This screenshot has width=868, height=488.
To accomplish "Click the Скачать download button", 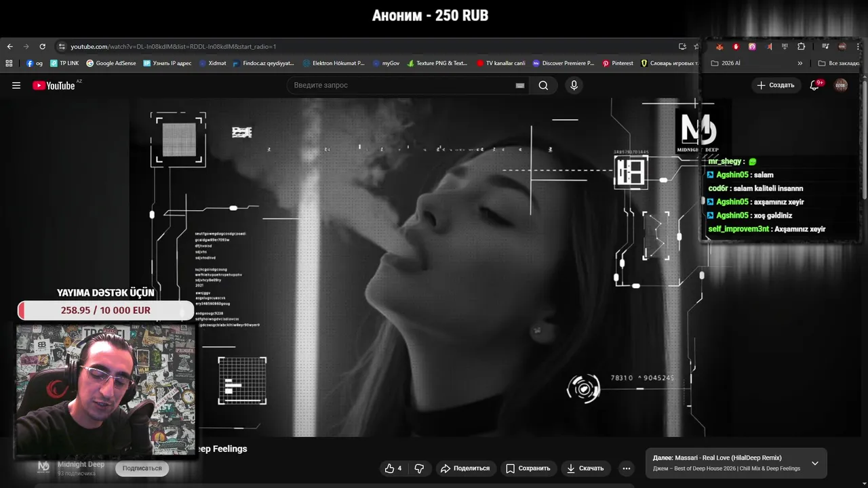I will [x=585, y=468].
